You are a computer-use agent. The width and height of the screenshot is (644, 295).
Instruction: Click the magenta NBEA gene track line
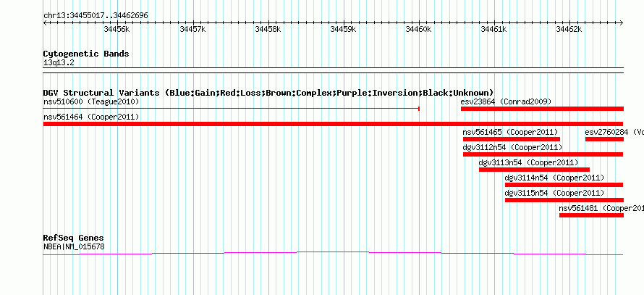[x=333, y=254]
